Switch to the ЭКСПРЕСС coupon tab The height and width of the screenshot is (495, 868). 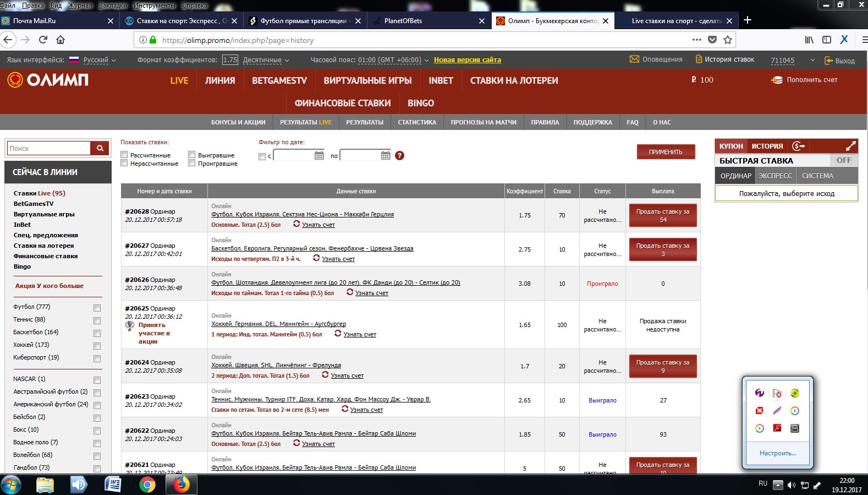775,176
